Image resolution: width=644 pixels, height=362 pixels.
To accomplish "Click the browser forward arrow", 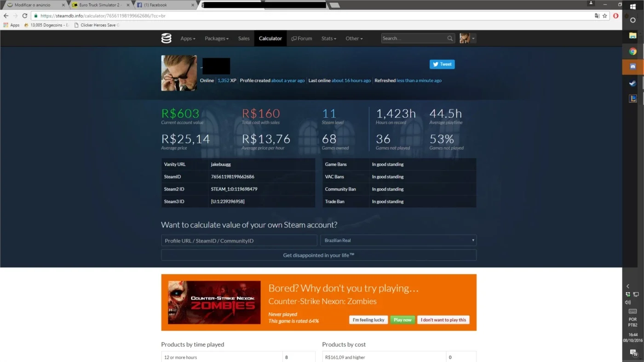I will [15, 16].
